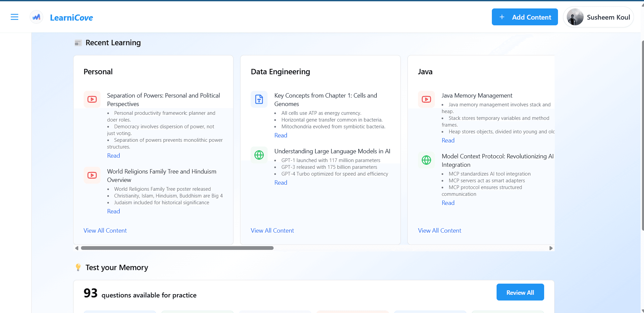Click the Recent Learning newspaper icon

(x=78, y=43)
